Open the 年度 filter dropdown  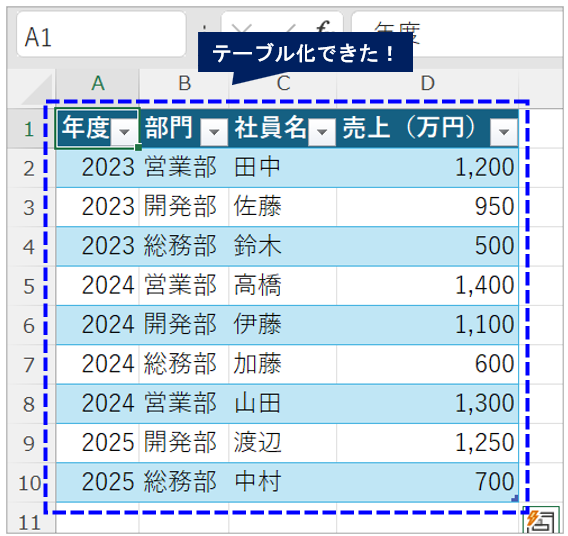pos(125,131)
